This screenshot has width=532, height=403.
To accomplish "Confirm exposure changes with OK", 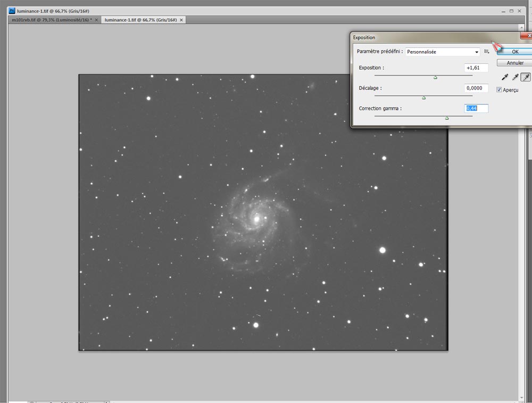I will point(514,52).
